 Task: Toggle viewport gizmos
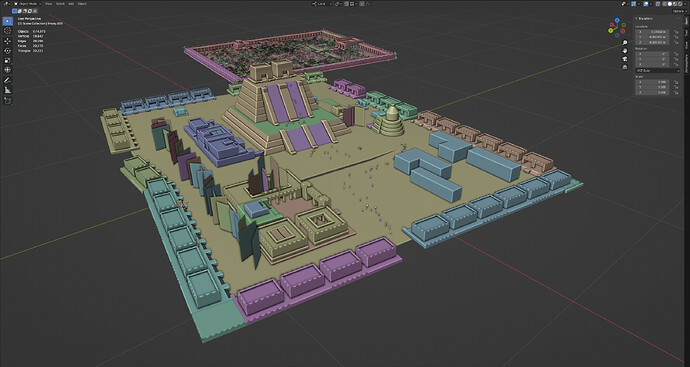[634, 4]
